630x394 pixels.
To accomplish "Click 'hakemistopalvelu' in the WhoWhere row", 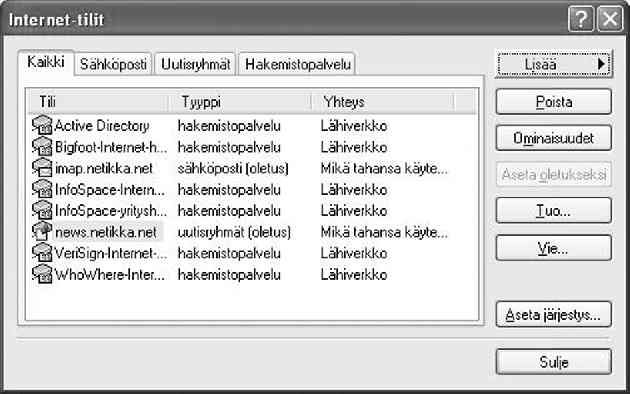I will click(229, 275).
